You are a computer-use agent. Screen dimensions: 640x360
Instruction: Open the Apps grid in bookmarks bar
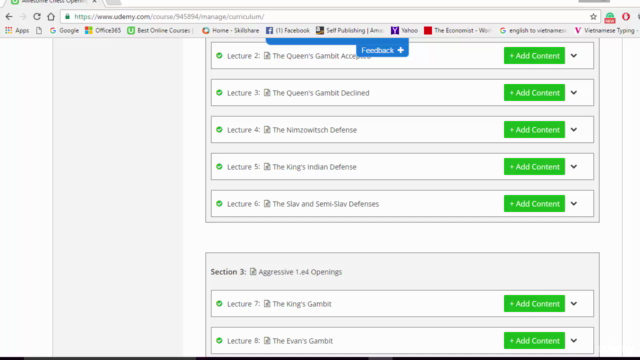pyautogui.click(x=17, y=30)
